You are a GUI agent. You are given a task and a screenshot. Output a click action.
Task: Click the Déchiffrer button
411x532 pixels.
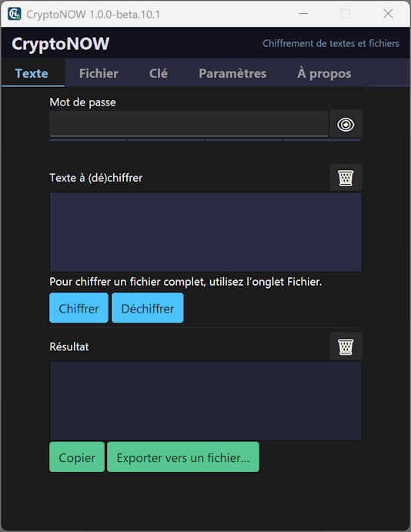point(148,308)
